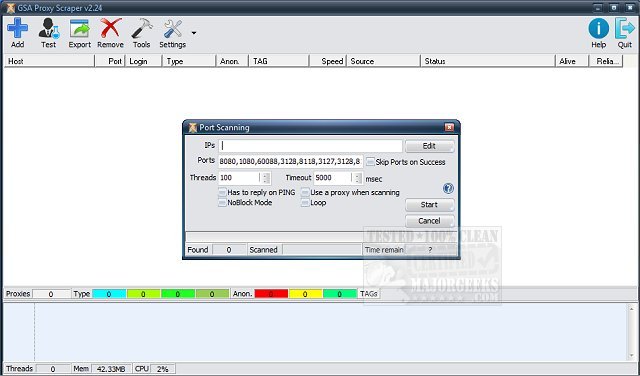Image resolution: width=640 pixels, height=376 pixels.
Task: Click the Cancel button
Action: click(429, 221)
